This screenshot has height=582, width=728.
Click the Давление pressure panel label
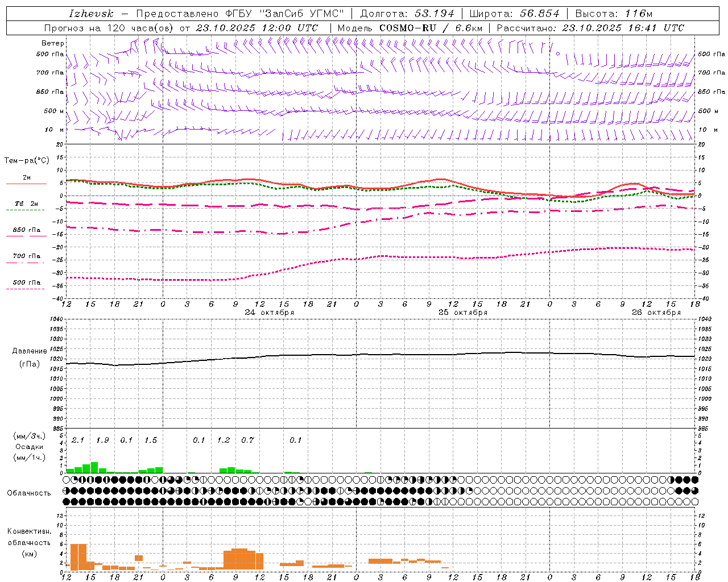coord(30,351)
